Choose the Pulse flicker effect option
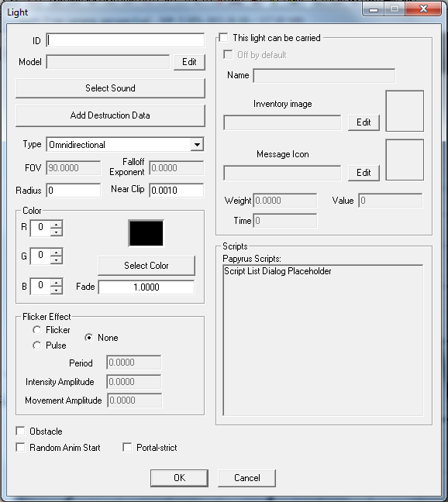This screenshot has height=502, width=448. 37,346
